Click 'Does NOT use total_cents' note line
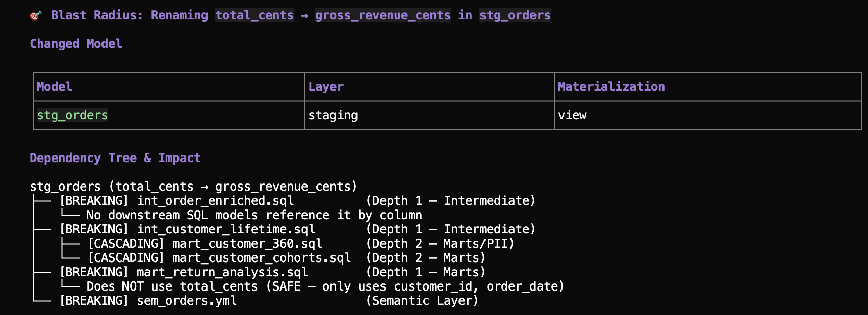The width and height of the screenshot is (868, 315). pos(325,286)
